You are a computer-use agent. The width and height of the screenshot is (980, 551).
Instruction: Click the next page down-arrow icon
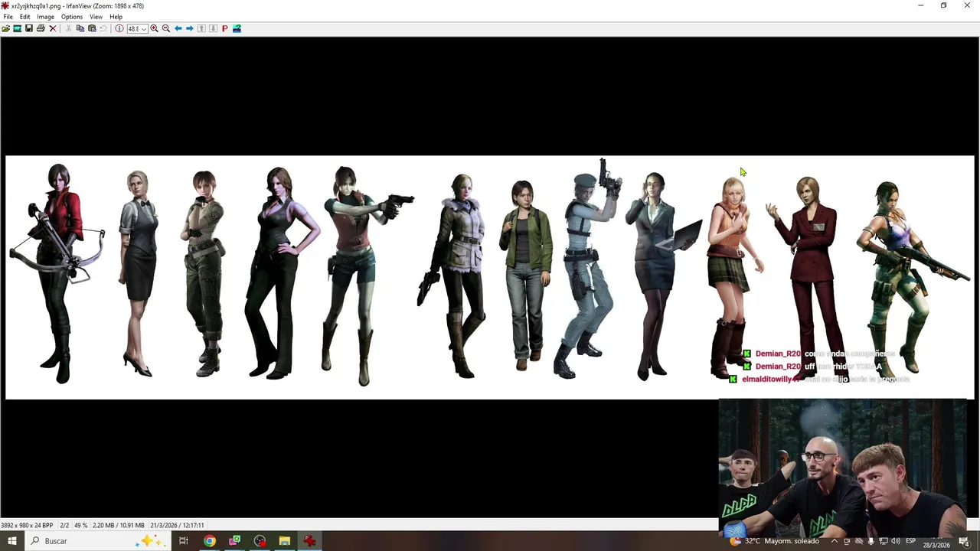tap(213, 28)
